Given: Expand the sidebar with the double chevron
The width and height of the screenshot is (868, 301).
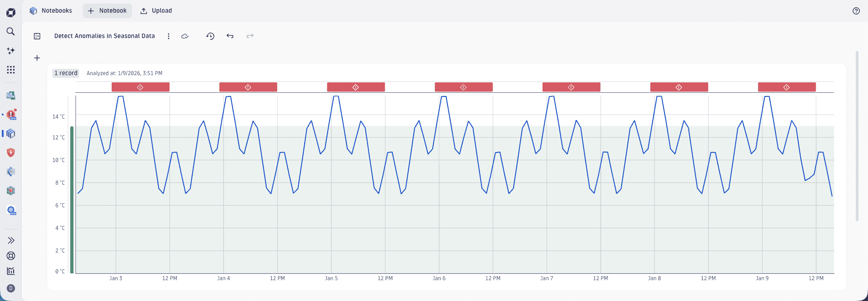Looking at the screenshot, I should pos(11,240).
